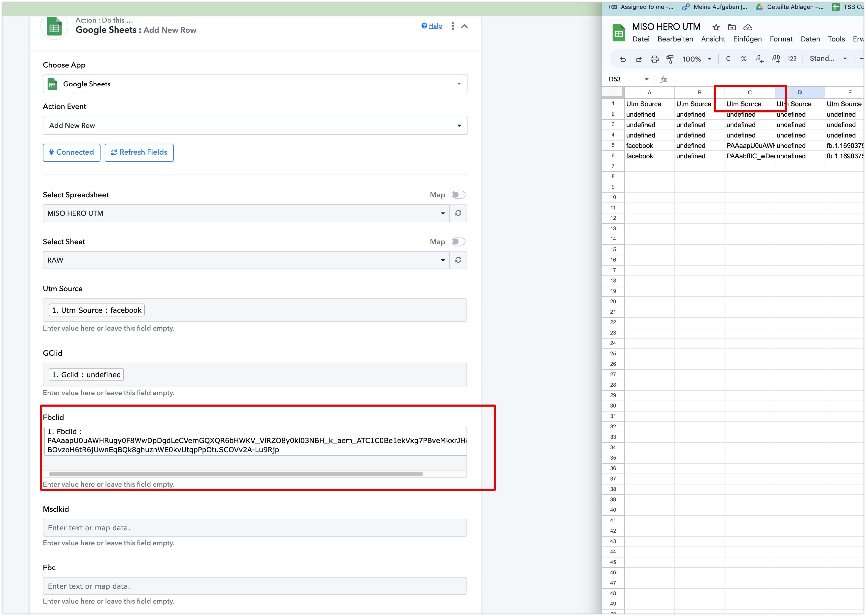Click the Sheets formula bar
Viewport: 866px width, 616px height.
[766, 79]
